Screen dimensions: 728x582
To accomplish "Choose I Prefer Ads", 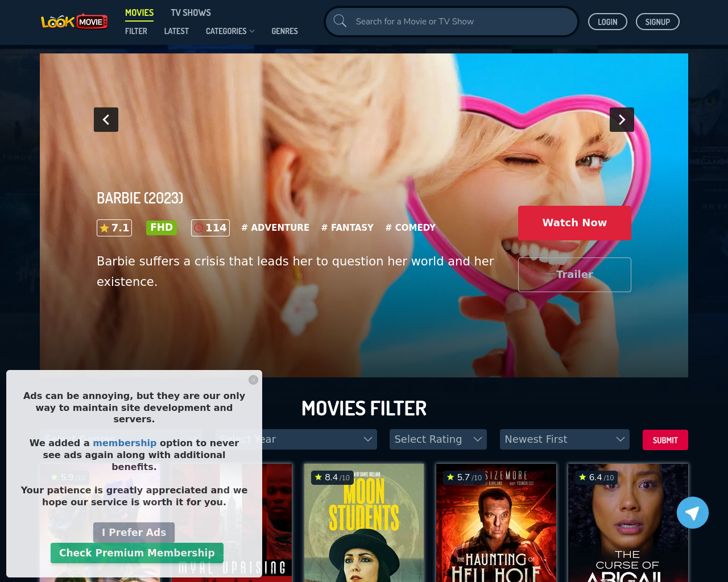I will [x=134, y=533].
